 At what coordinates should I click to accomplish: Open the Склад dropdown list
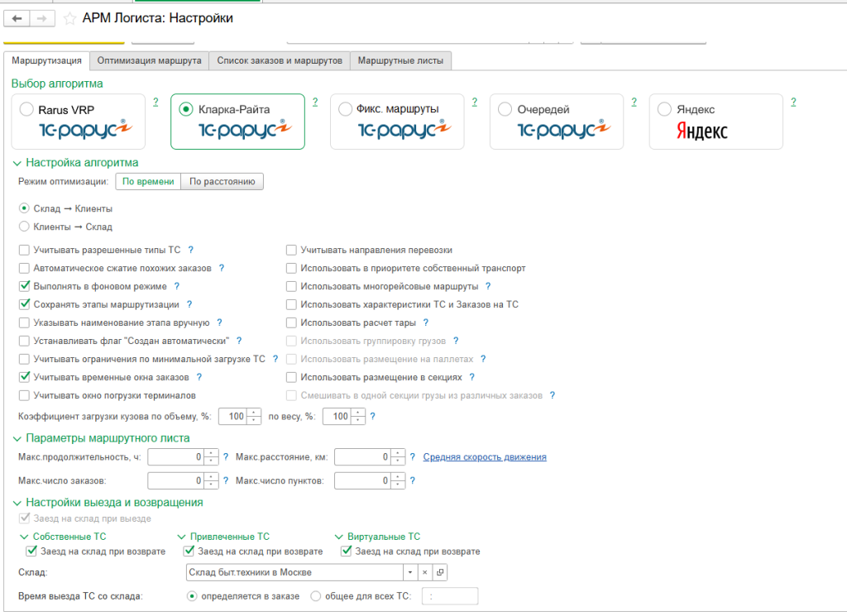(409, 572)
